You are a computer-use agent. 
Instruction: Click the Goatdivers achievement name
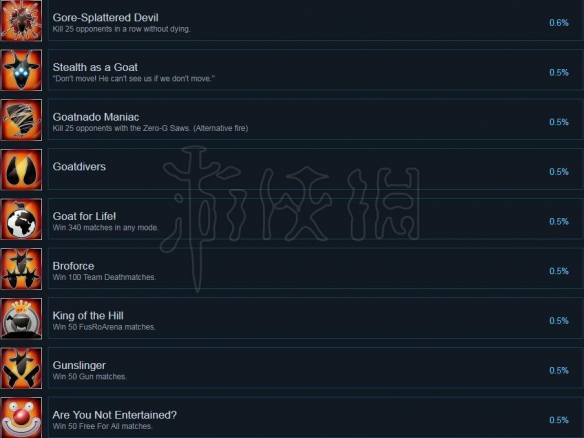point(79,166)
